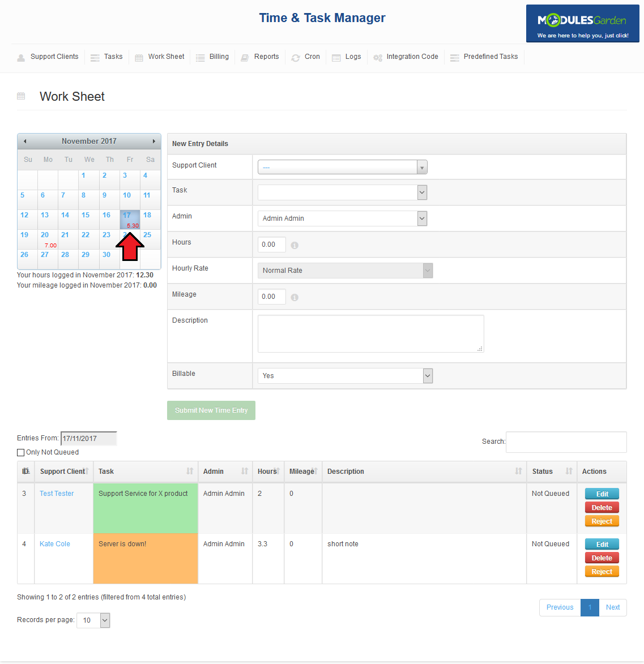The image size is (644, 664).
Task: Click Submit New Time Entry button
Action: (211, 410)
